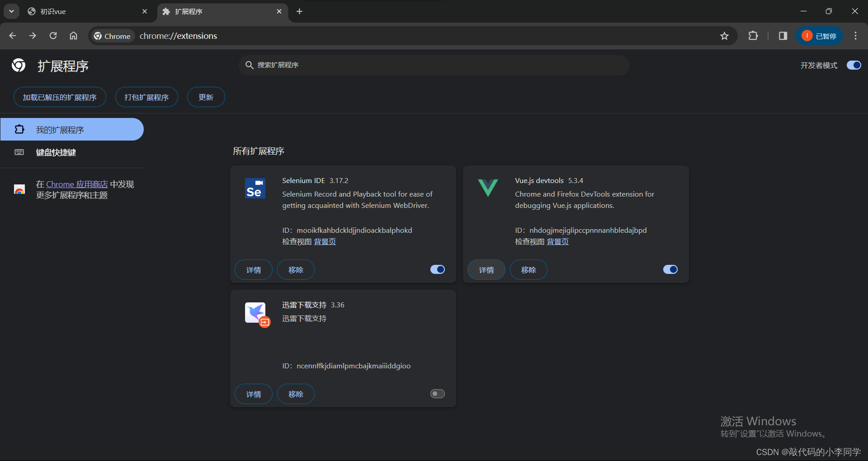
Task: Disable the Vue.js devtools extension
Action: click(670, 269)
